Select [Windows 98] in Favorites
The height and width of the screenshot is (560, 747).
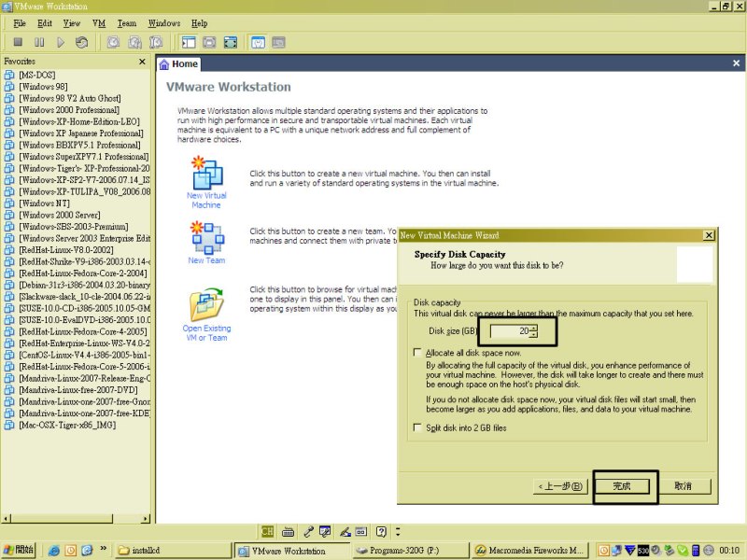43,86
